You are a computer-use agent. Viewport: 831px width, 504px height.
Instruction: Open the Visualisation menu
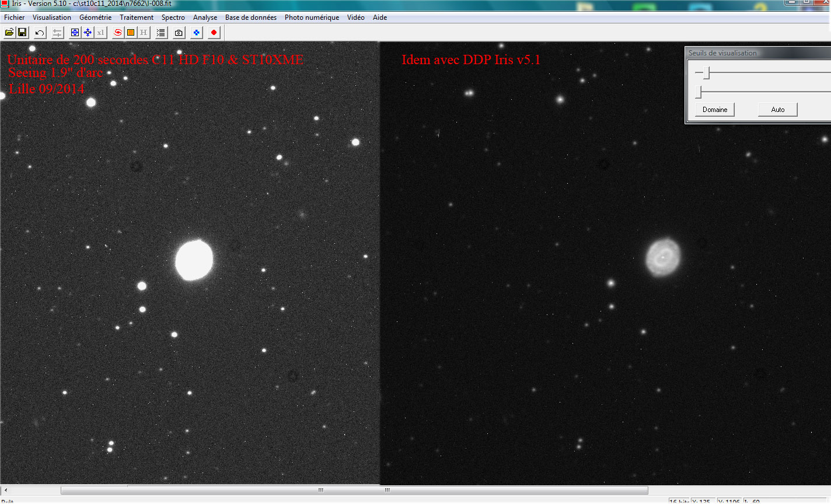click(52, 17)
